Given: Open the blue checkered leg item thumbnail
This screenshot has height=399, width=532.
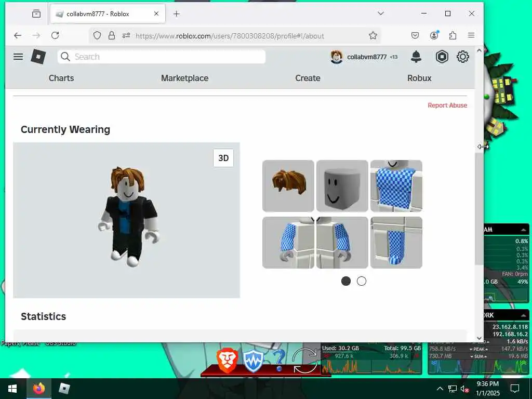Looking at the screenshot, I should 396,243.
